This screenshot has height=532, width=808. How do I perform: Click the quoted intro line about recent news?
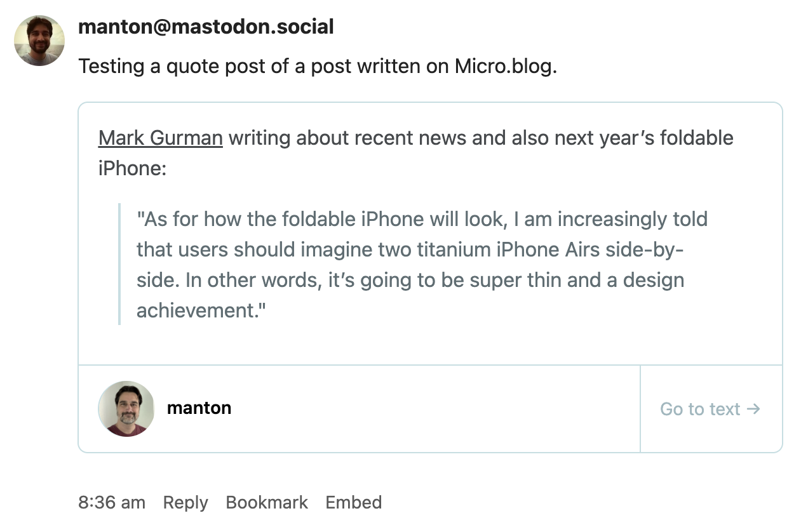point(480,138)
